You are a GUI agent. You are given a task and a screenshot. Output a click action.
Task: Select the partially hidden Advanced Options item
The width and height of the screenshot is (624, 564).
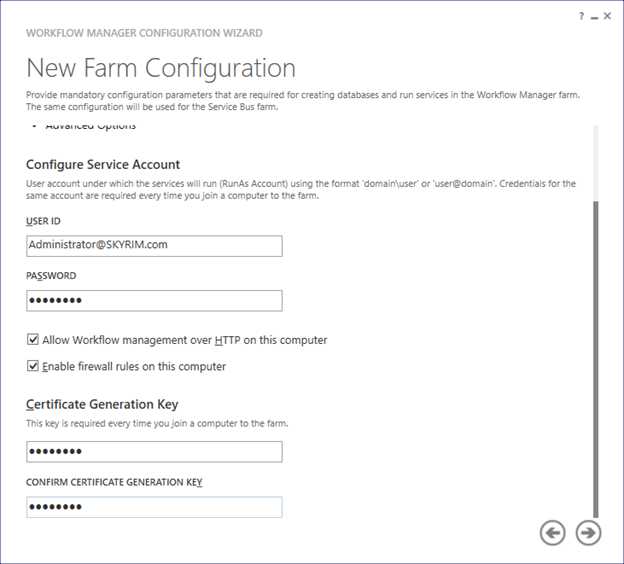pos(91,126)
